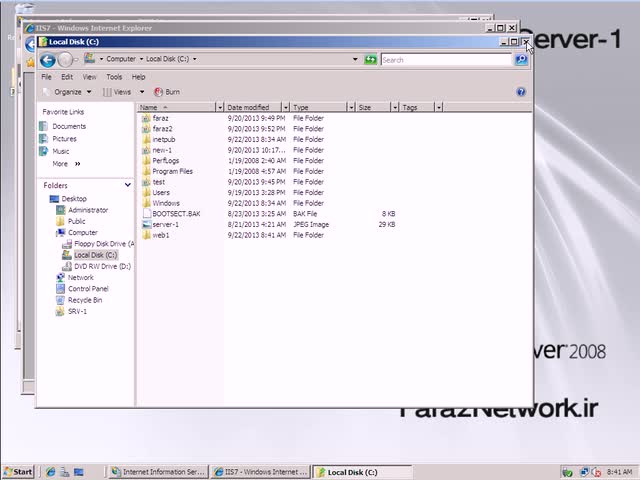Open Documents in Favorite Links
The width and height of the screenshot is (640, 480).
click(x=69, y=127)
